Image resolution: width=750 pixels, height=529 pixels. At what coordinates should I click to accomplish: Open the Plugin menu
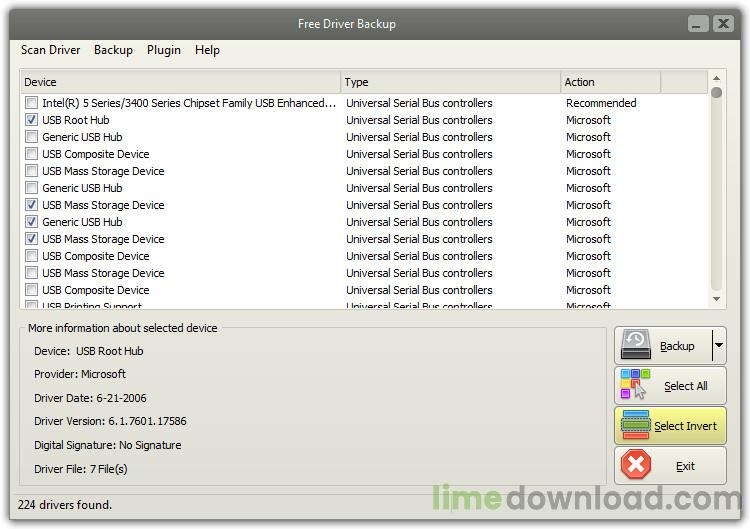164,50
